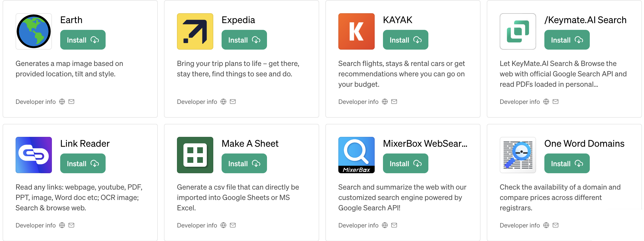Click the orange KAYAK K logo

click(x=357, y=31)
